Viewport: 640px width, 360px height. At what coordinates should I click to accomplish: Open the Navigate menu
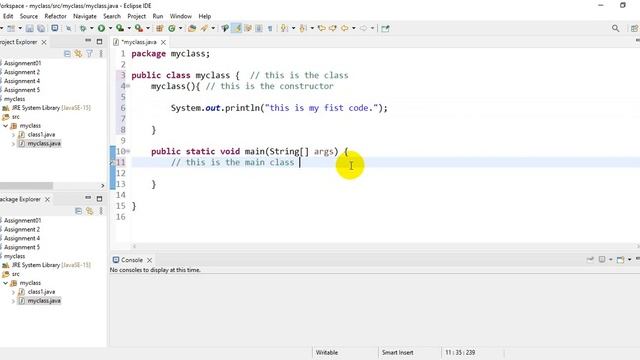coord(85,16)
